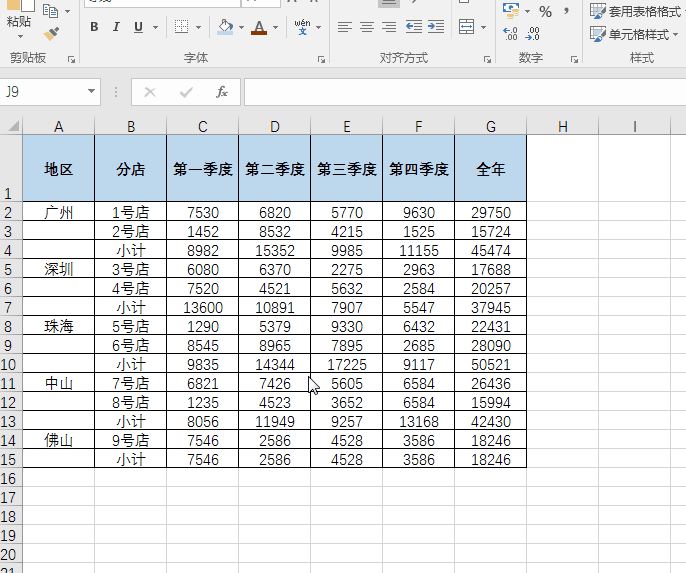This screenshot has width=686, height=573.
Task: Select cell containing 广州
Action: (x=59, y=212)
